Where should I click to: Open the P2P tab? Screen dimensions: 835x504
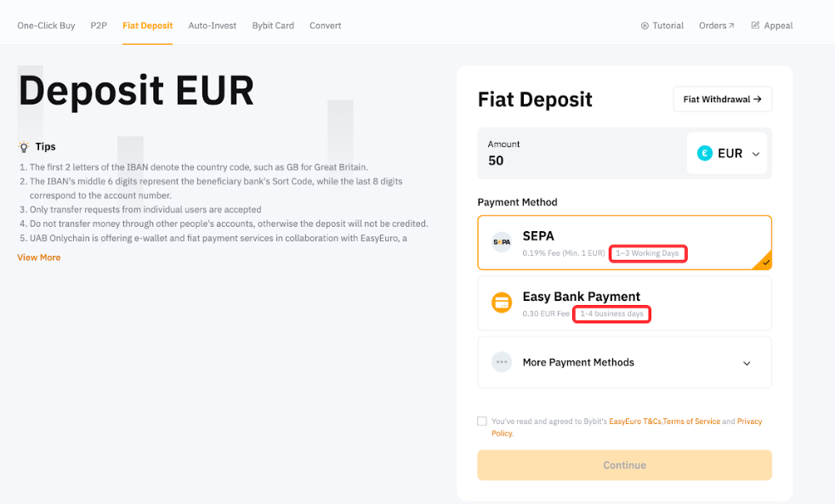point(99,25)
